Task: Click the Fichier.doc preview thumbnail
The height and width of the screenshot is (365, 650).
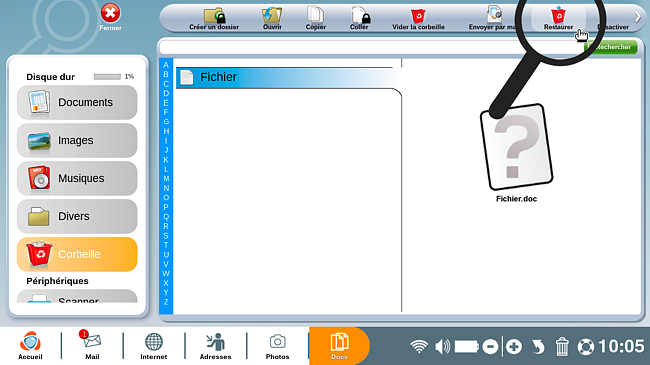Action: [x=517, y=147]
